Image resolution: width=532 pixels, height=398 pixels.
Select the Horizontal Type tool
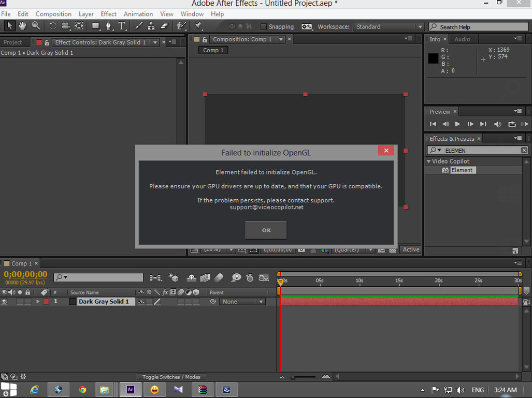click(121, 26)
